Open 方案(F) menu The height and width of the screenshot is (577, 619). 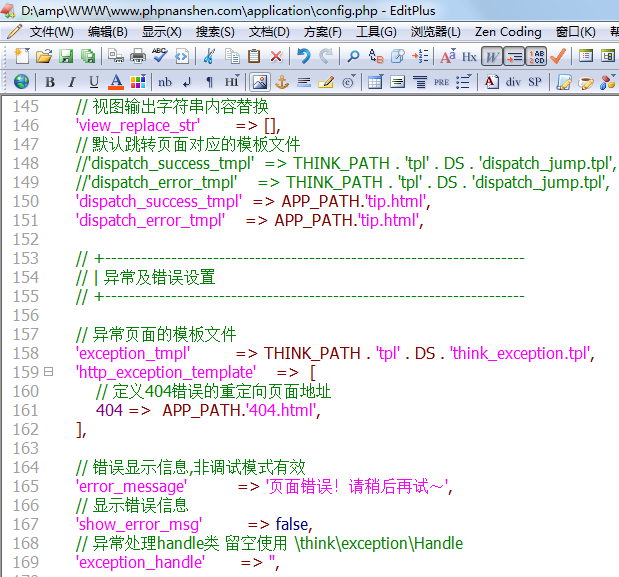click(x=323, y=32)
